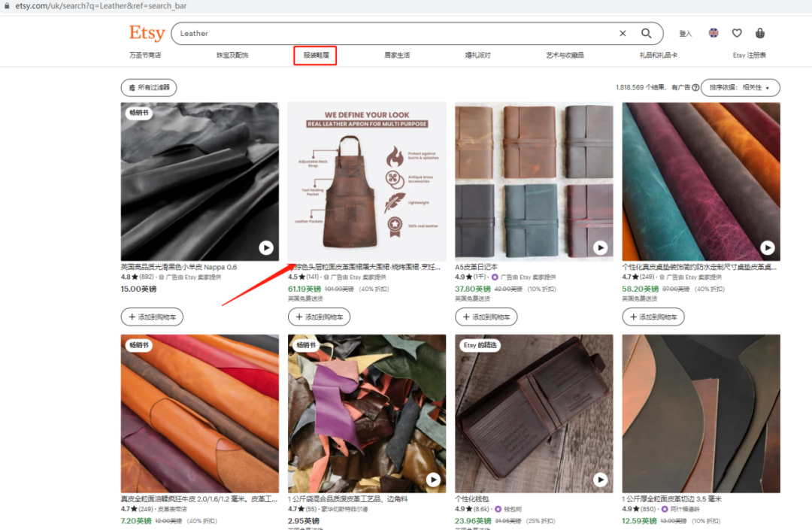Click 添加到购物车 under the A5 journal listing
The image size is (812, 530).
(486, 316)
